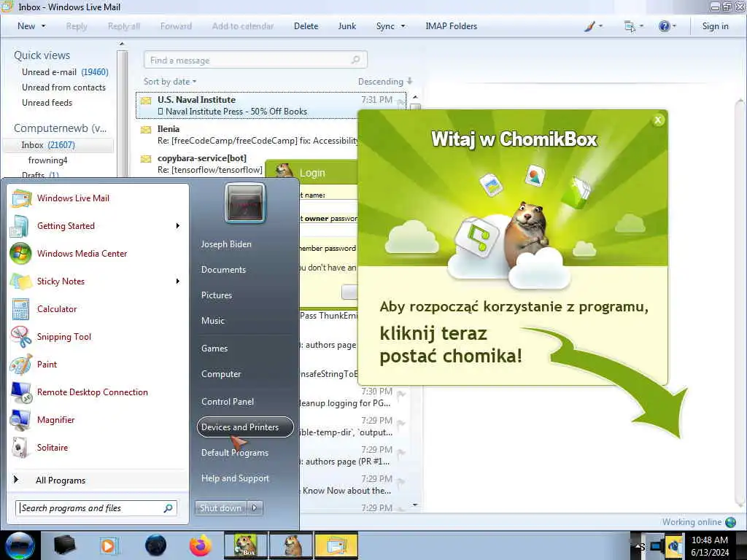
Task: Click the paintbrush color scheme icon
Action: click(589, 27)
